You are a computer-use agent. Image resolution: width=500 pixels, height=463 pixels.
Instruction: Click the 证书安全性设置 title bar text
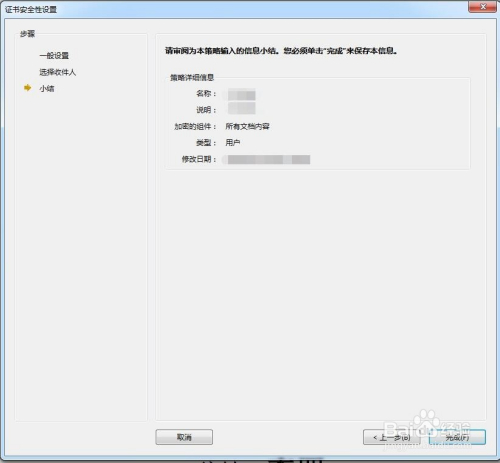pyautogui.click(x=31, y=9)
